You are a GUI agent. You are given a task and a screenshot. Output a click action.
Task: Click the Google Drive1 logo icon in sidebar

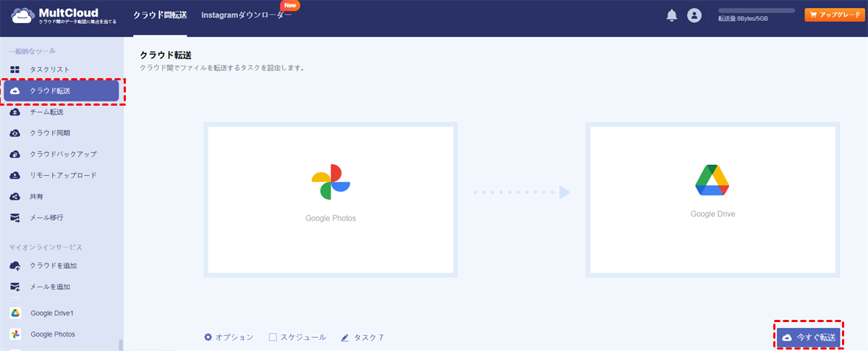coord(14,313)
